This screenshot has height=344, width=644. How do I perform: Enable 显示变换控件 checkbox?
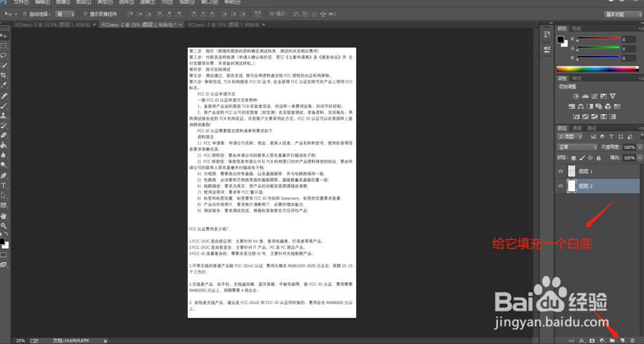click(85, 14)
